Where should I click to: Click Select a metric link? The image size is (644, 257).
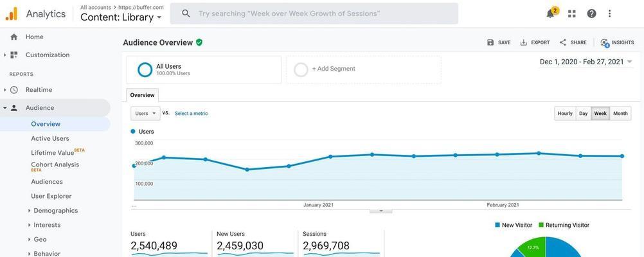pos(192,114)
